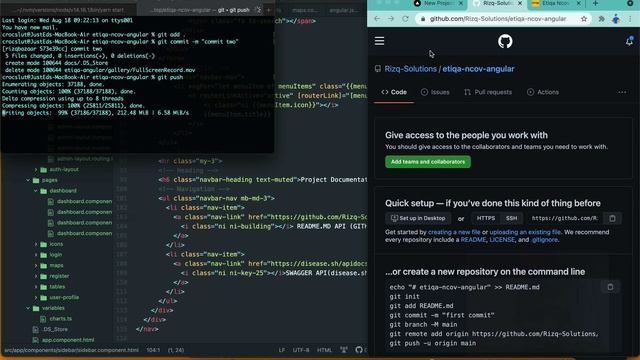Click the variables folder icon
This screenshot has width=640, height=360.
point(36,308)
